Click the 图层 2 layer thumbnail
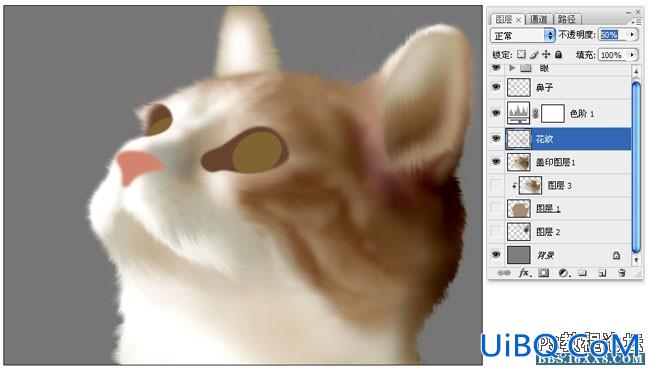The height and width of the screenshot is (370, 650). 518,232
